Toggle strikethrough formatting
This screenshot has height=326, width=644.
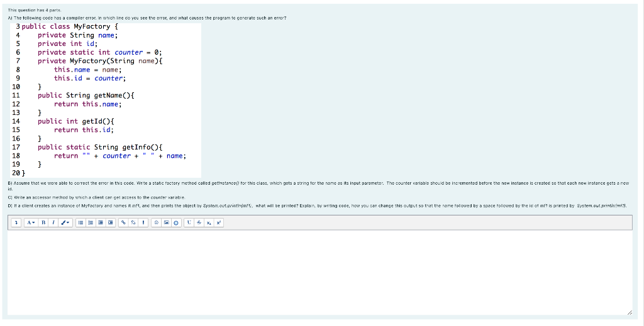tap(199, 222)
